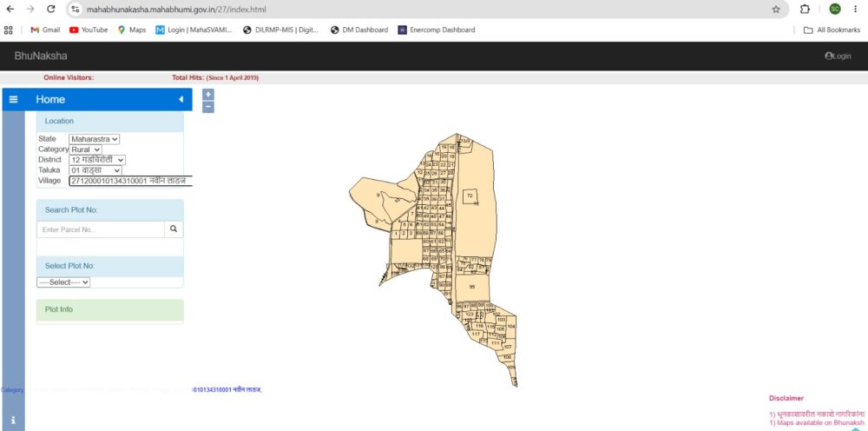This screenshot has height=431, width=868.
Task: Click the Location panel header
Action: (x=110, y=122)
